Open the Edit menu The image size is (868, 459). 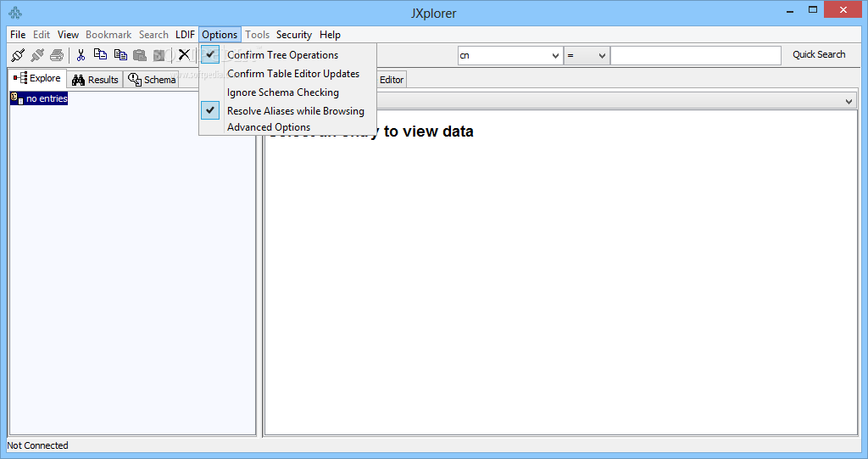click(x=42, y=35)
